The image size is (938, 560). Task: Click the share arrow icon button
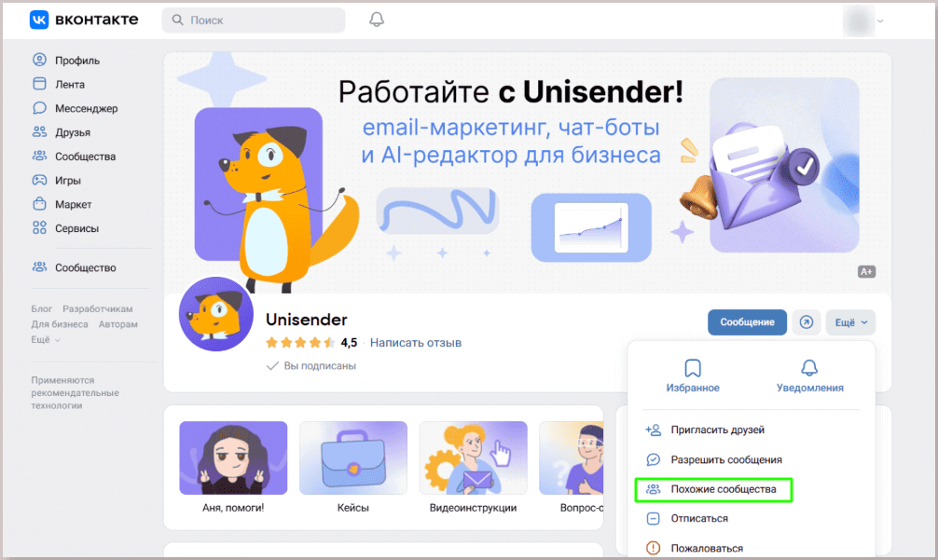[807, 322]
